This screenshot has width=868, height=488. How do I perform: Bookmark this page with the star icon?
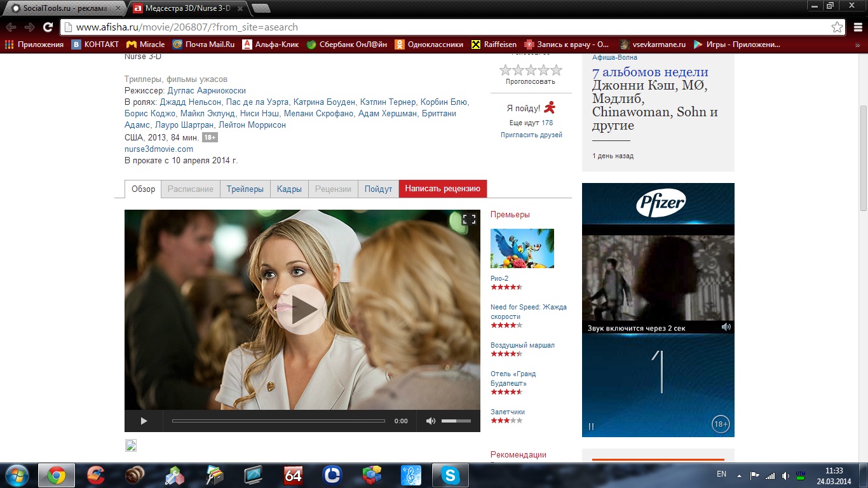click(837, 27)
